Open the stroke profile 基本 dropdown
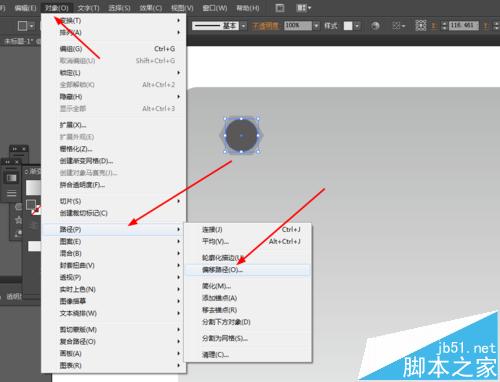500x382 pixels. pyautogui.click(x=243, y=26)
